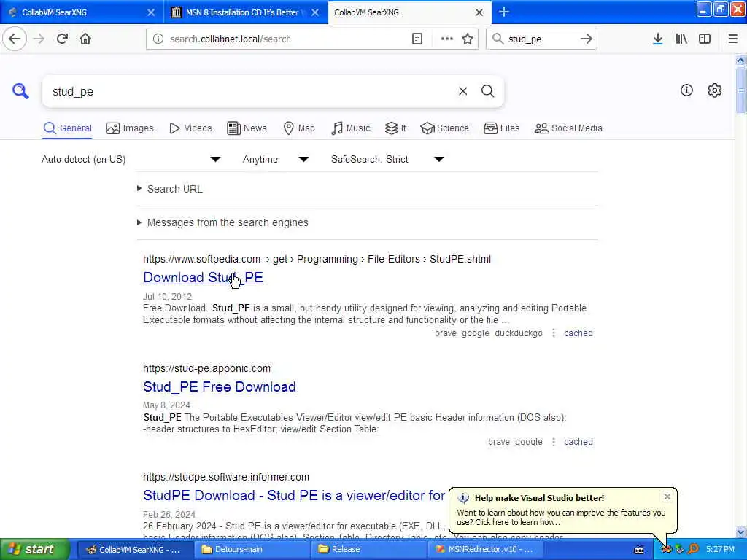
Task: Click the address bar URL field
Action: 286,39
